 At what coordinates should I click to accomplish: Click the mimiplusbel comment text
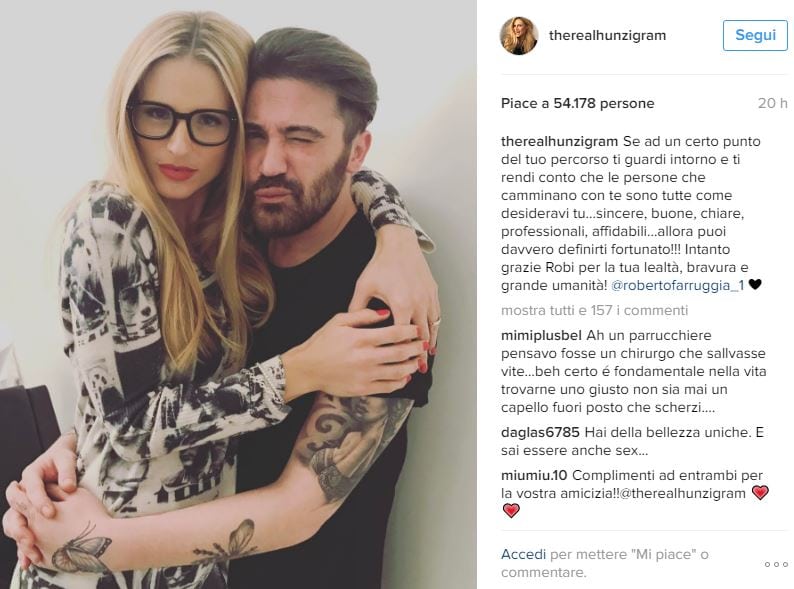633,371
